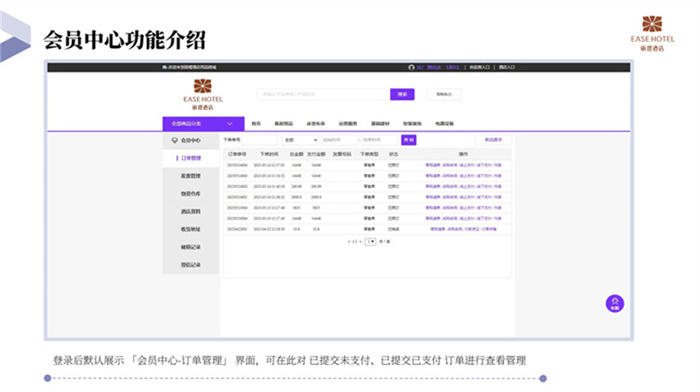The image size is (700, 392).
Task: Open the 供应商入口 link in top bar
Action: 479,67
